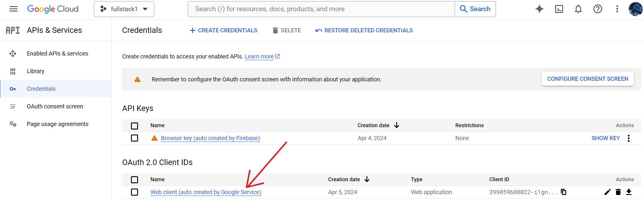Click the warning triangle in consent banner

(x=137, y=79)
